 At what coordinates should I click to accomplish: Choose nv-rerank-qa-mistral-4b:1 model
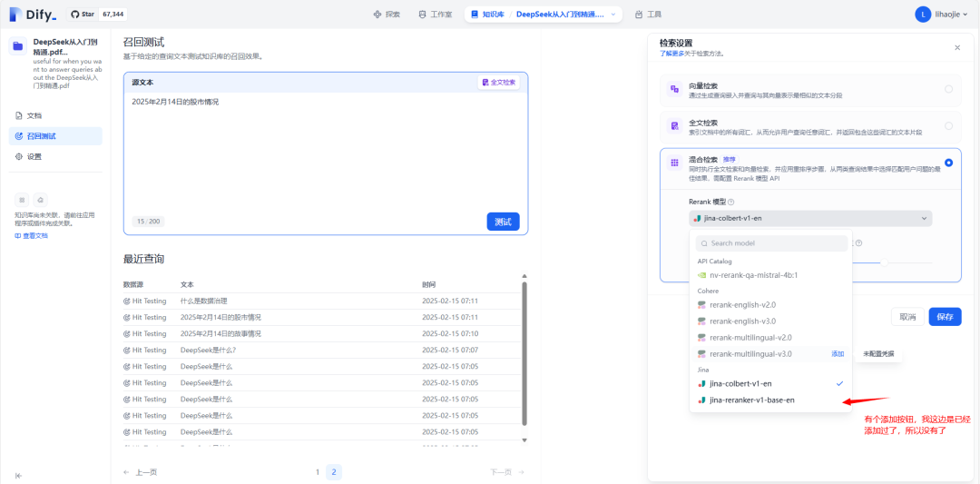[770, 274]
